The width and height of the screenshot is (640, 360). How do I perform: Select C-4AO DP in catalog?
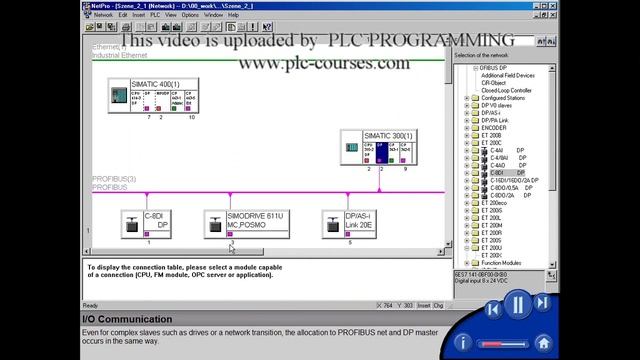pos(508,165)
